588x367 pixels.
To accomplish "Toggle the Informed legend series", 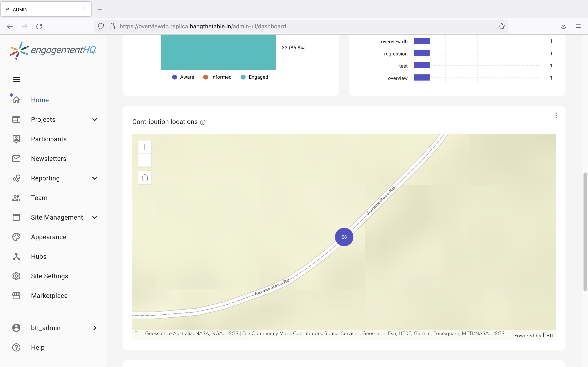I will tap(217, 77).
